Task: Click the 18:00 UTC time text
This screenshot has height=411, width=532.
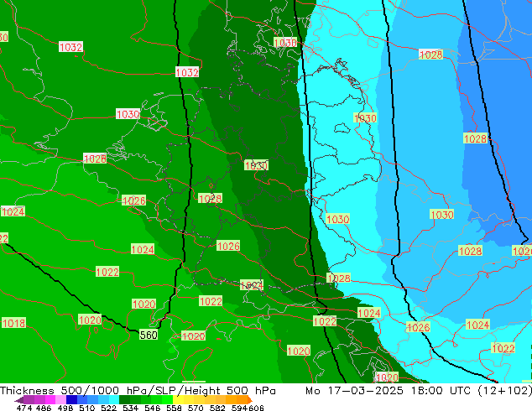Action: click(441, 390)
